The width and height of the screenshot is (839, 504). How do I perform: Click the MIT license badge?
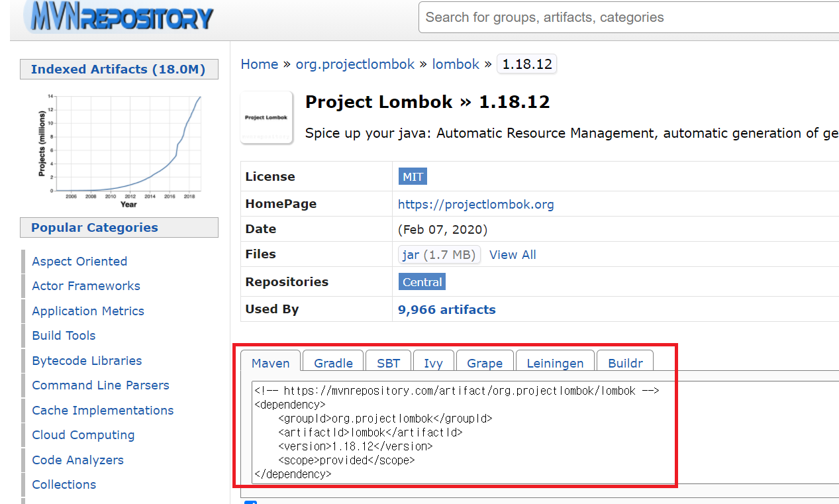[x=413, y=177]
